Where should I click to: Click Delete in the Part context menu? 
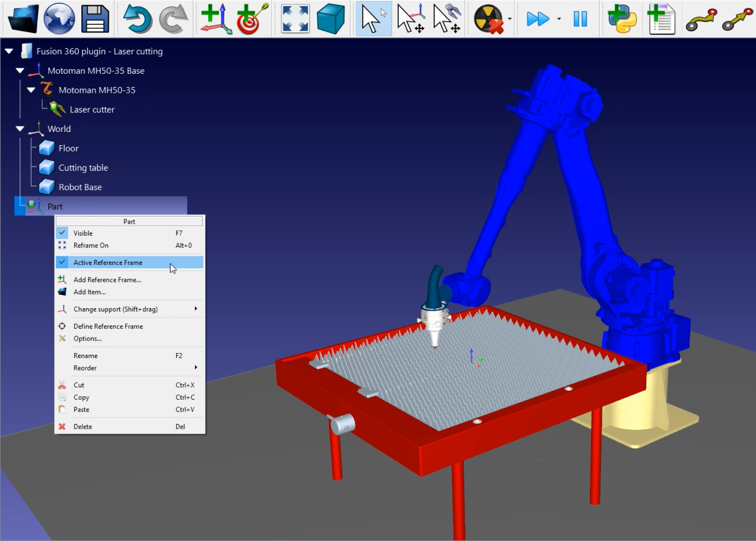83,426
